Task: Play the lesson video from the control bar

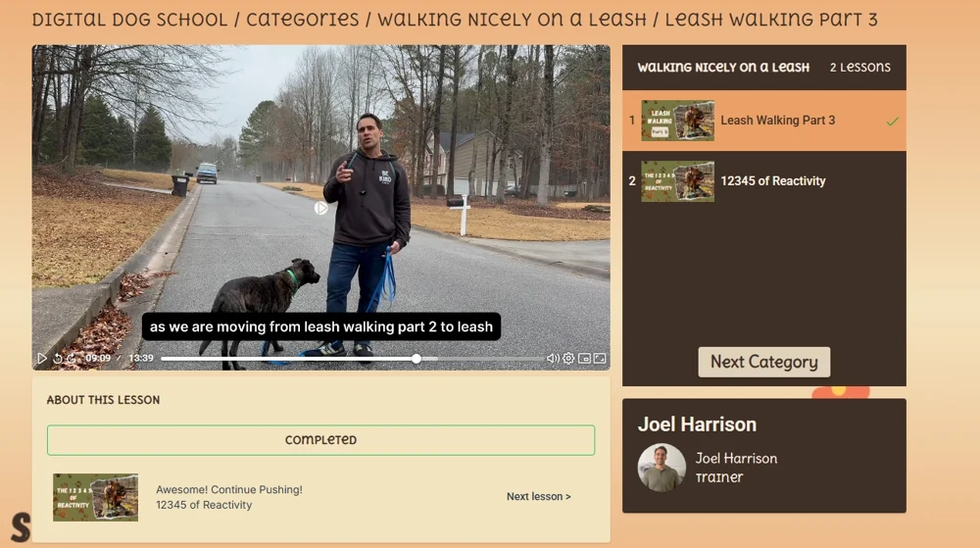Action: pos(42,358)
